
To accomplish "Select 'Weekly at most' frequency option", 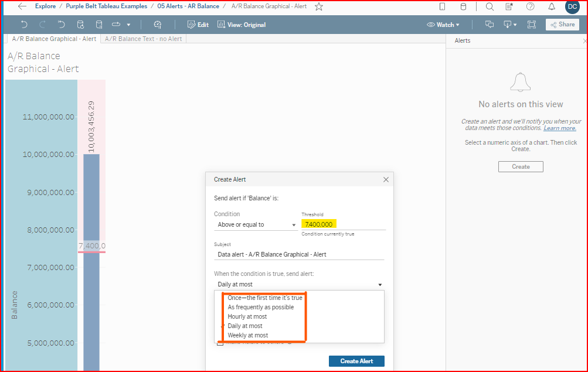I will (247, 335).
